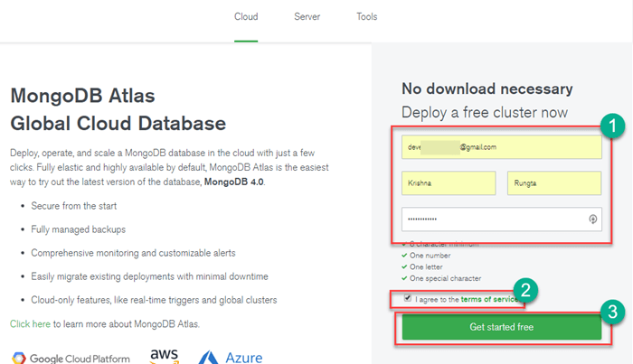Click the Azure logo

click(x=231, y=358)
